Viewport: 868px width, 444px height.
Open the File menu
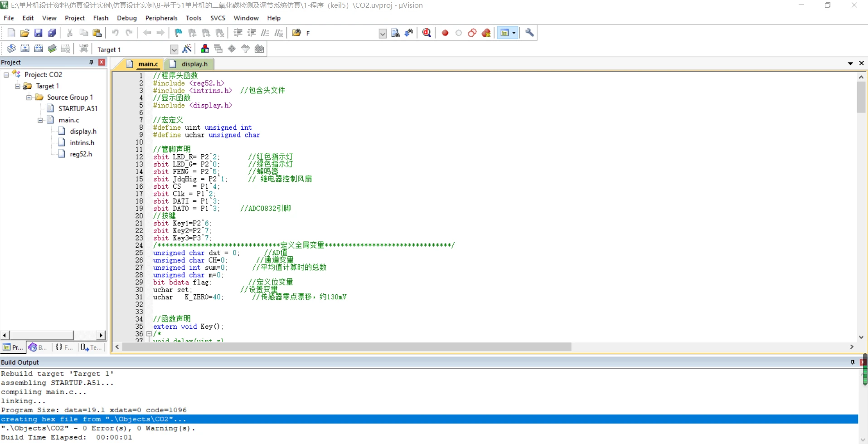coord(9,18)
